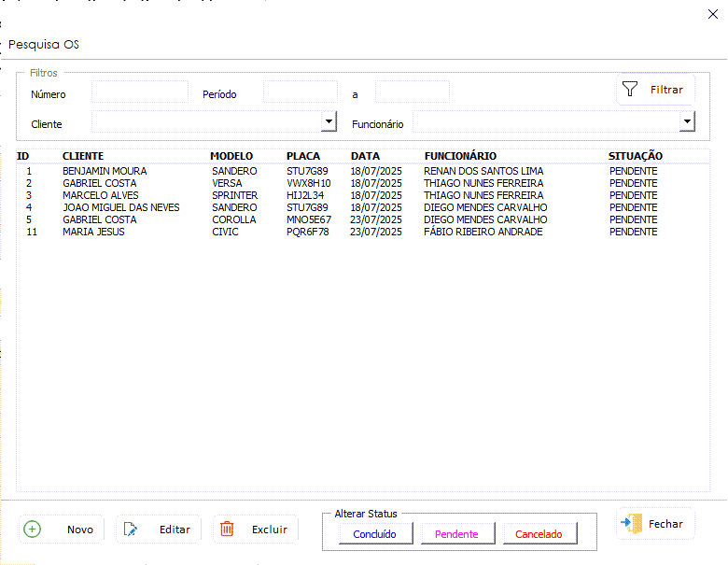Click the trash can Excluir icon

(x=227, y=530)
